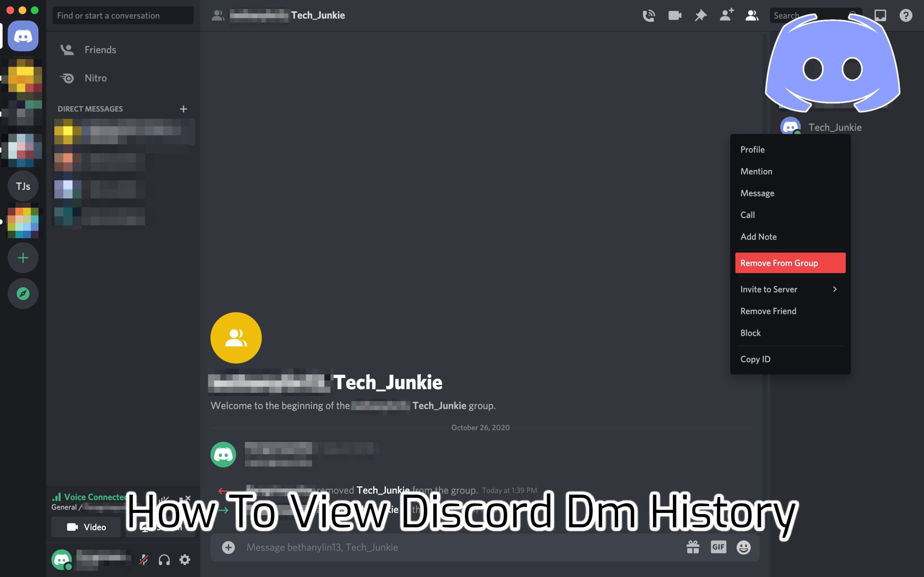This screenshot has width=924, height=577.
Task: Click the voice call icon in toolbar
Action: (649, 15)
